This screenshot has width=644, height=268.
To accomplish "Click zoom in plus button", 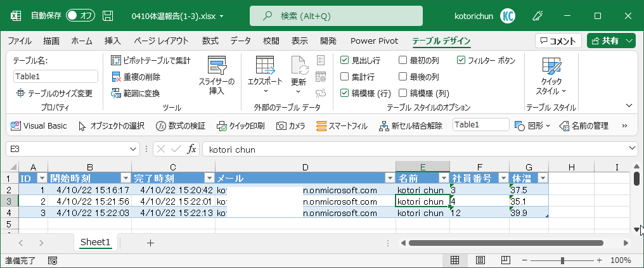I will tap(599, 260).
